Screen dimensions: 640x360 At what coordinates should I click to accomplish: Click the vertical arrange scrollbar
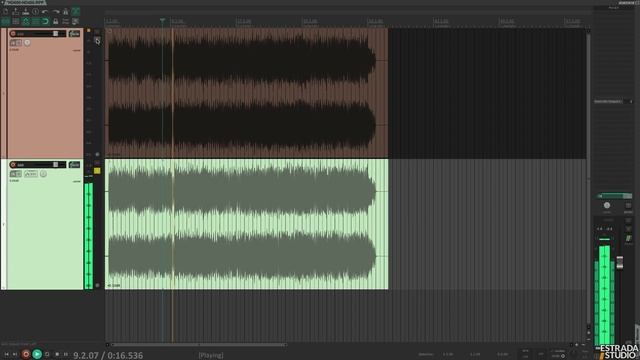588,178
